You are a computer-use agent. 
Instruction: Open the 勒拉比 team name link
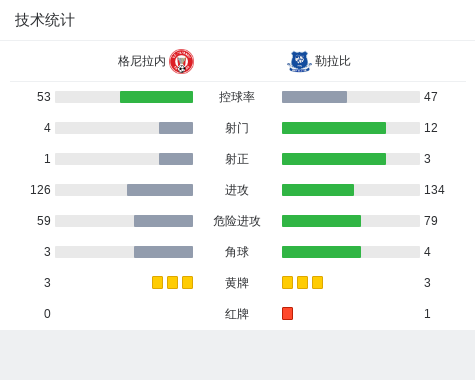(x=333, y=61)
